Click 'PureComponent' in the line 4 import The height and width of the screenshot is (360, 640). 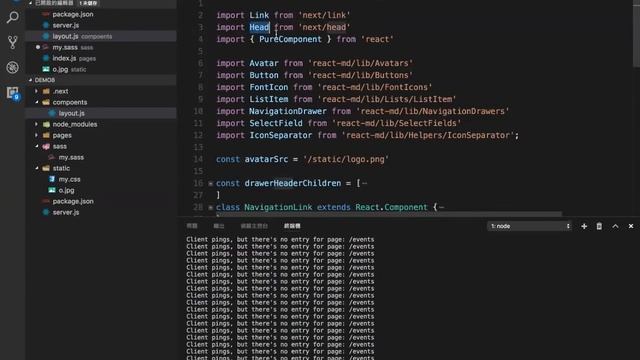pos(290,39)
